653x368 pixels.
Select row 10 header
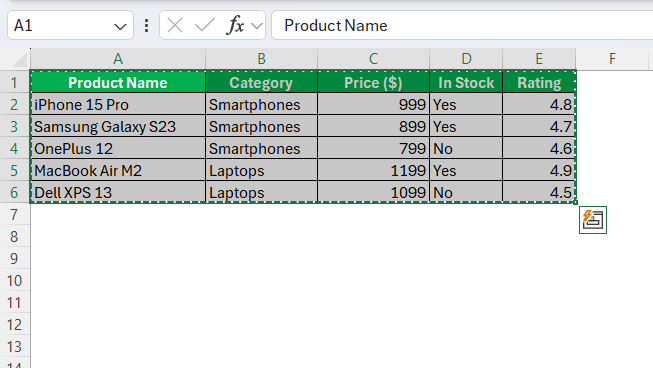click(x=15, y=281)
